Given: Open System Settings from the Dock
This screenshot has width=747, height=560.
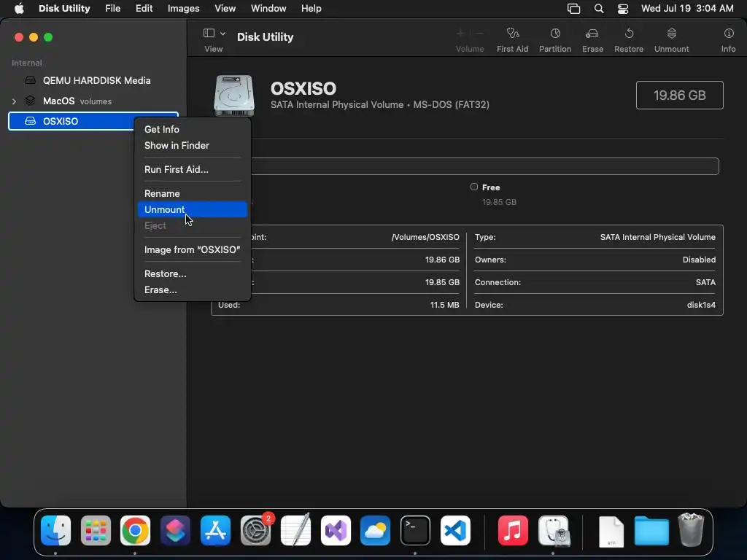Looking at the screenshot, I should 255,530.
